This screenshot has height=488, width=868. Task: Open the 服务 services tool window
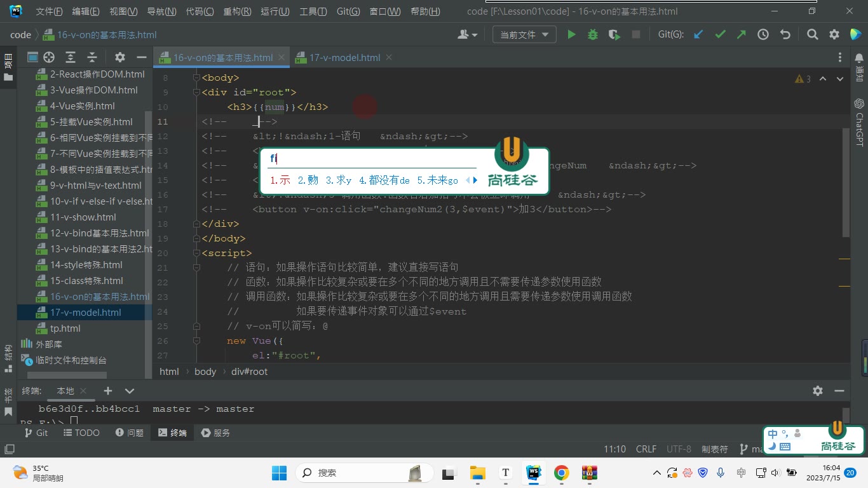[x=215, y=433]
